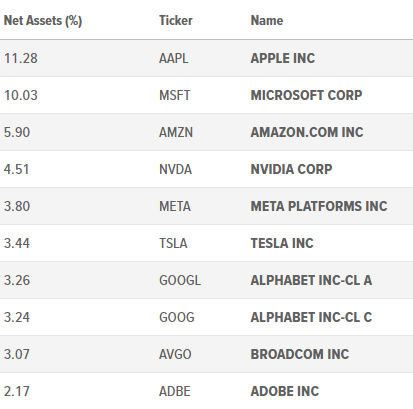Open the MICROSOFT CORP holding link
This screenshot has width=413, height=409.
pyautogui.click(x=306, y=95)
